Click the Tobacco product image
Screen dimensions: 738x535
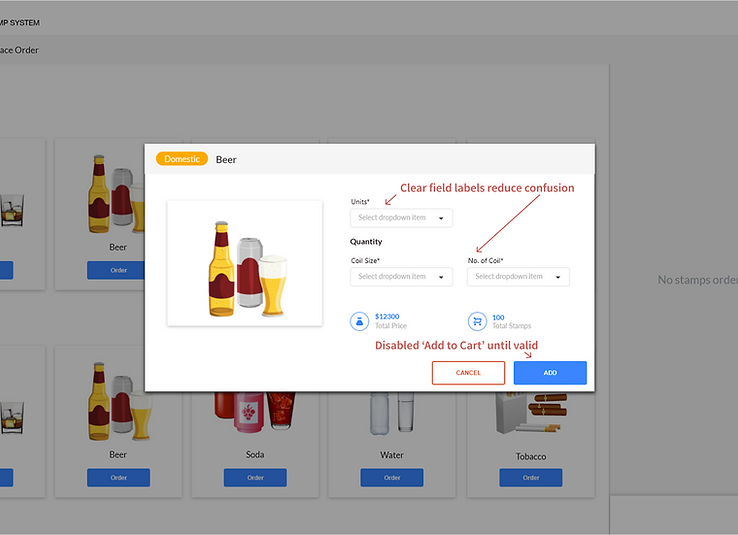pyautogui.click(x=531, y=413)
